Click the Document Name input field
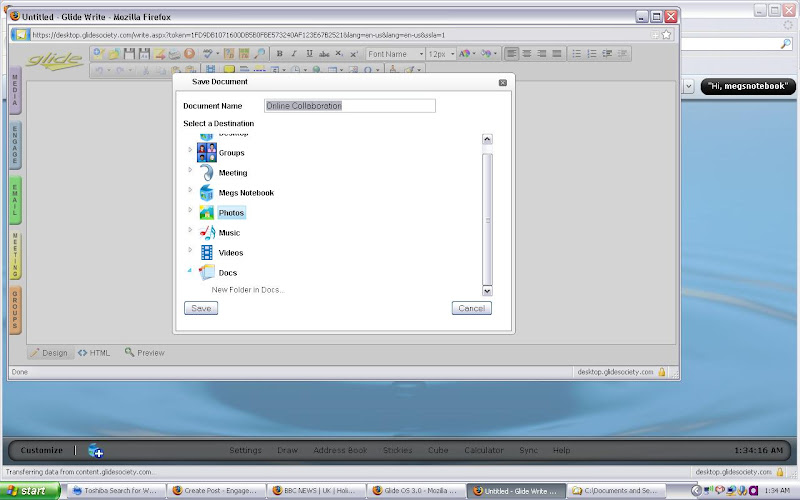800x500 pixels. [350, 106]
